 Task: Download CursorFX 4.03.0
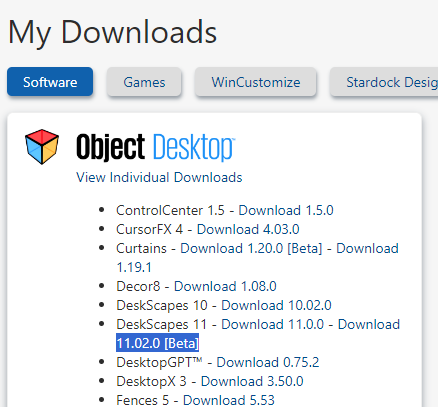pyautogui.click(x=248, y=229)
